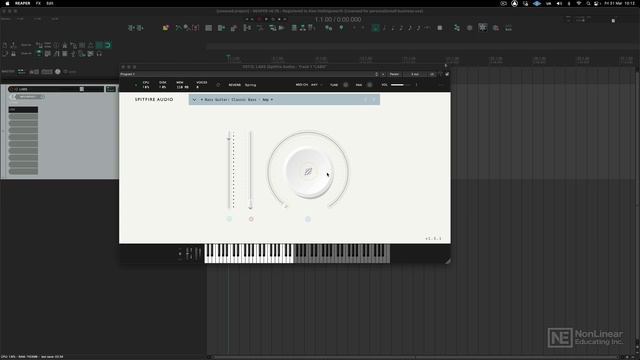Image resolution: width=640 pixels, height=360 pixels.
Task: Open Spotlight search in the macOS menu bar
Action: point(588,3)
